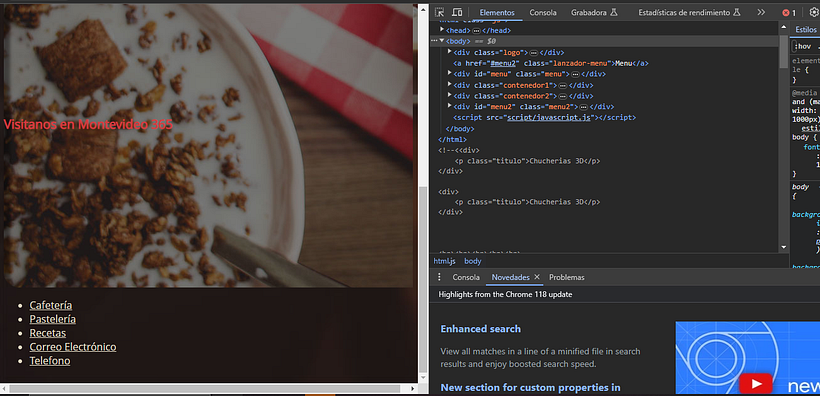This screenshot has height=396, width=820.
Task: Click the page horizontal scrollbar thumb
Action: (205, 389)
